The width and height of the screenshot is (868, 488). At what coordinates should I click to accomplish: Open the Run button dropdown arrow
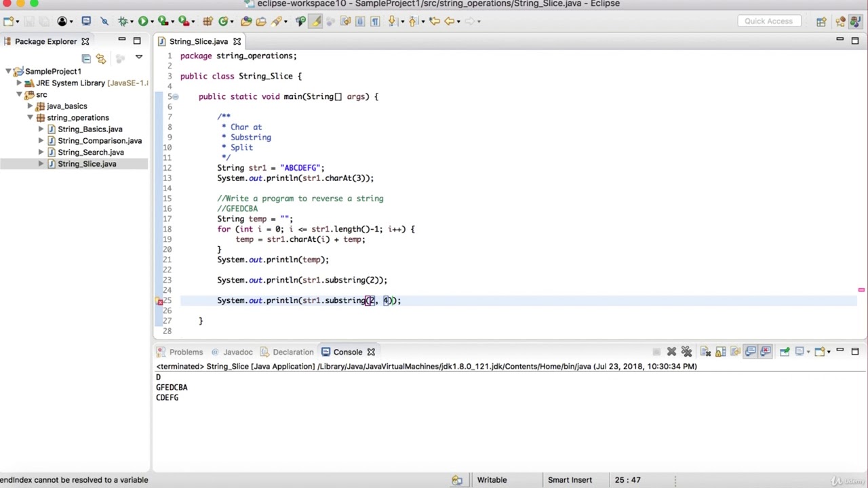point(153,21)
